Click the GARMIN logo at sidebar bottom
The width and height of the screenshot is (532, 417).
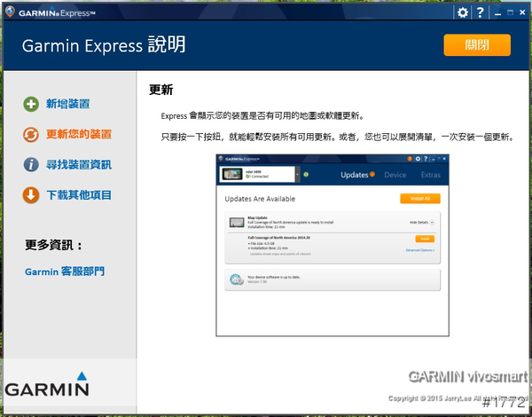(x=47, y=384)
